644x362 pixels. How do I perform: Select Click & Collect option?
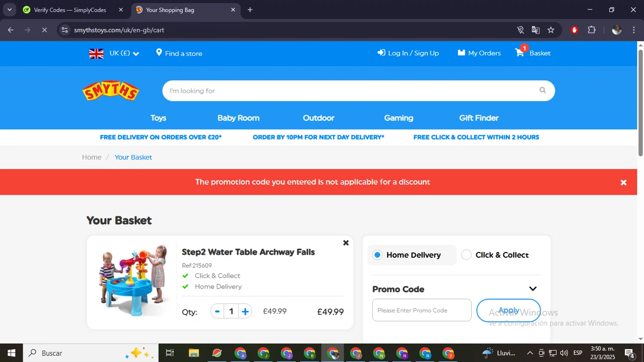[495, 255]
